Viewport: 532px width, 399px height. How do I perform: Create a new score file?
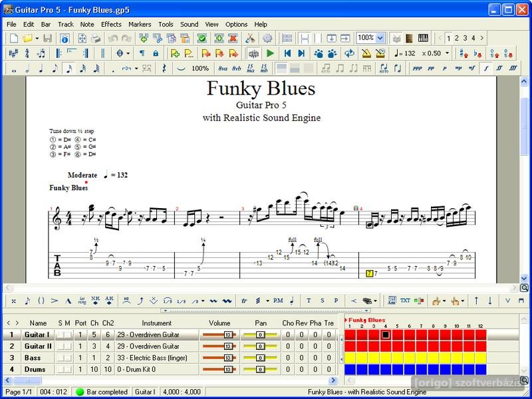click(x=13, y=38)
